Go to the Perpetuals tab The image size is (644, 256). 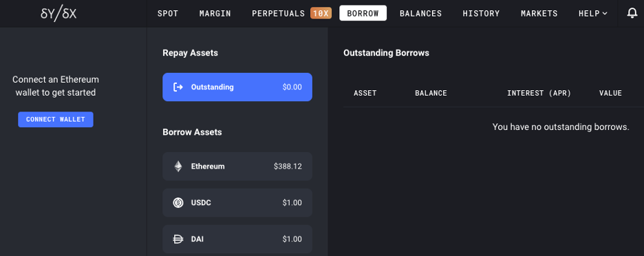pos(279,14)
